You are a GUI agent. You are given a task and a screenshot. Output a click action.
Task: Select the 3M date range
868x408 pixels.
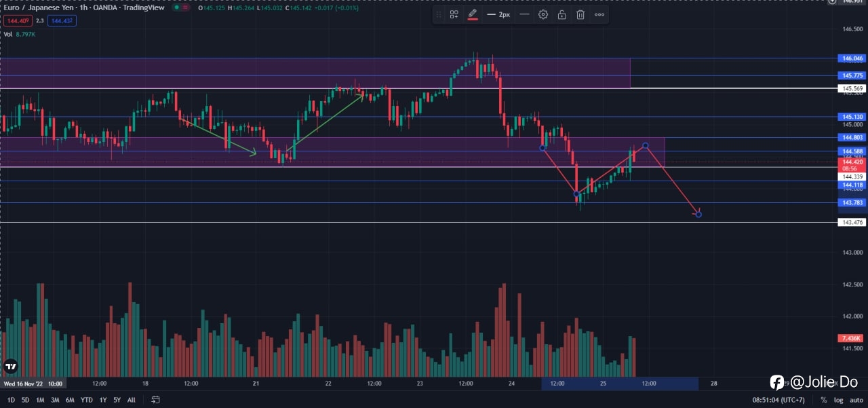pos(55,400)
